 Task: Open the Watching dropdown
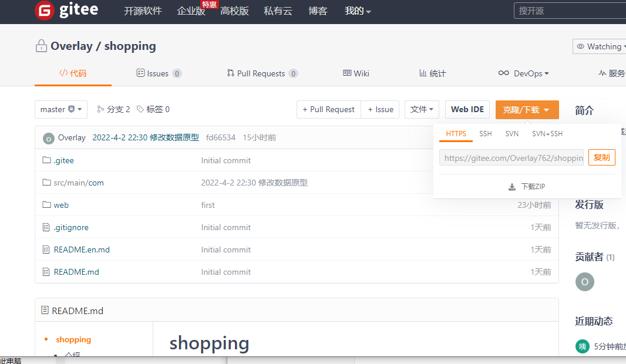click(600, 47)
